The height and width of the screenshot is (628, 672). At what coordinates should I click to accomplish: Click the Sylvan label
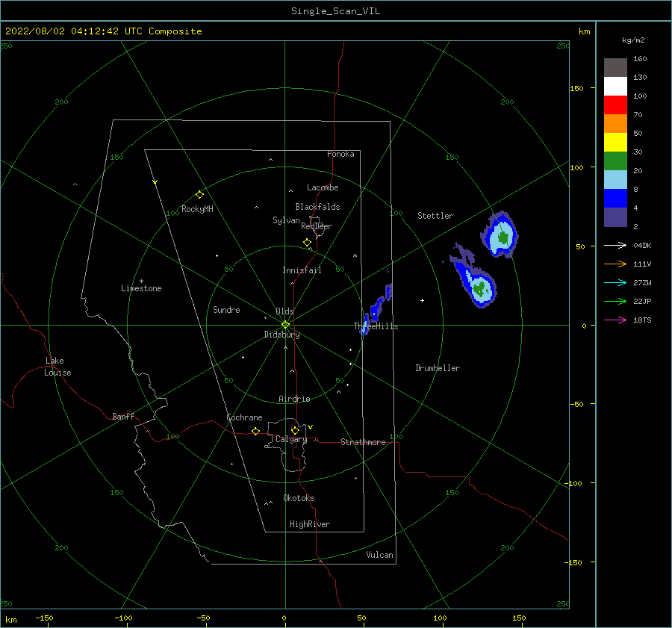click(x=286, y=220)
